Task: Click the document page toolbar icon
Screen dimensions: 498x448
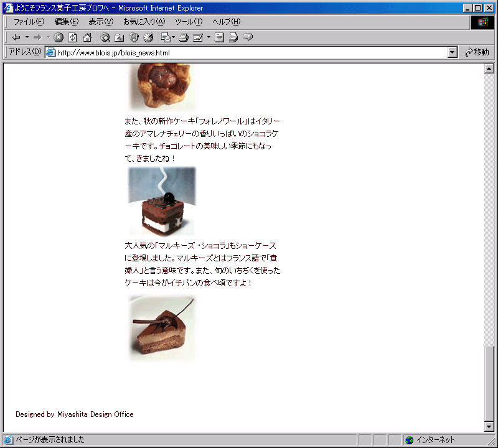Action: coord(219,37)
